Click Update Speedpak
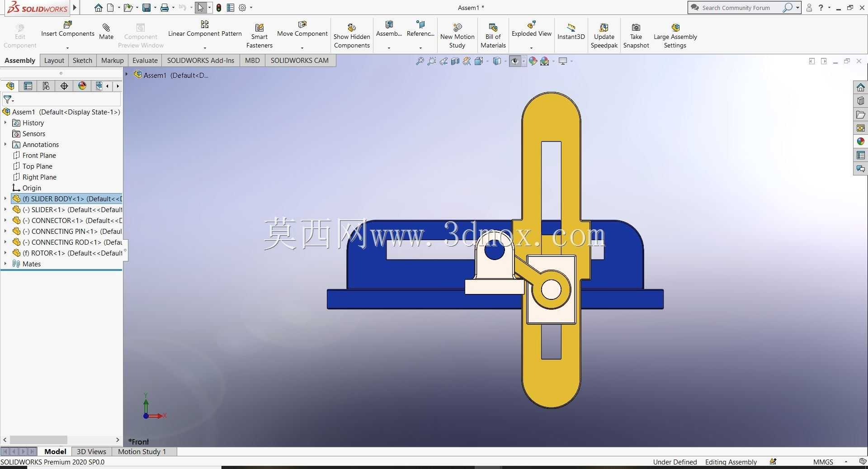This screenshot has height=469, width=868. [604, 36]
